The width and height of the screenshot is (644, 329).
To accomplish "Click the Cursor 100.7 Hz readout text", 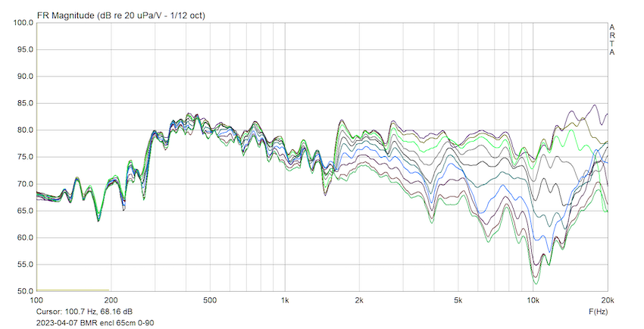I will (x=83, y=312).
